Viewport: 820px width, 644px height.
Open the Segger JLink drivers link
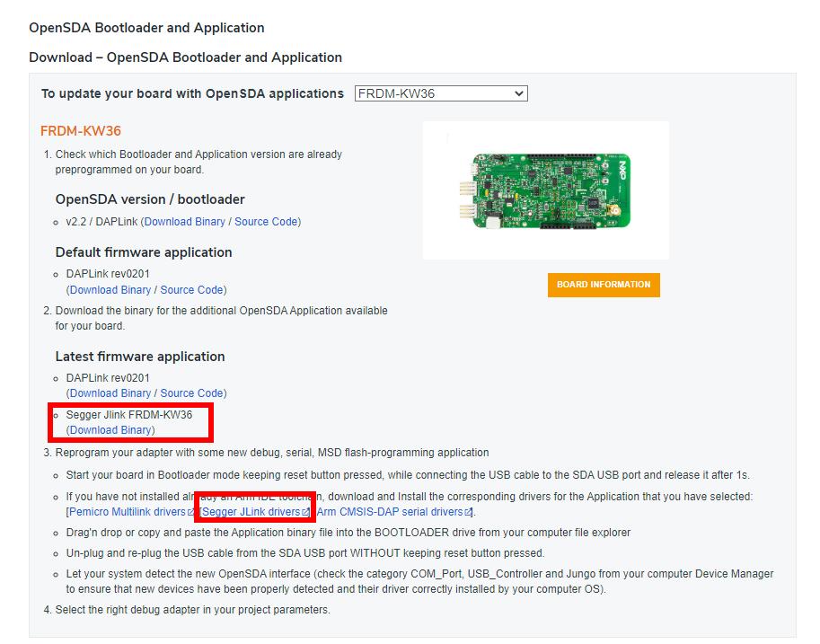click(251, 512)
